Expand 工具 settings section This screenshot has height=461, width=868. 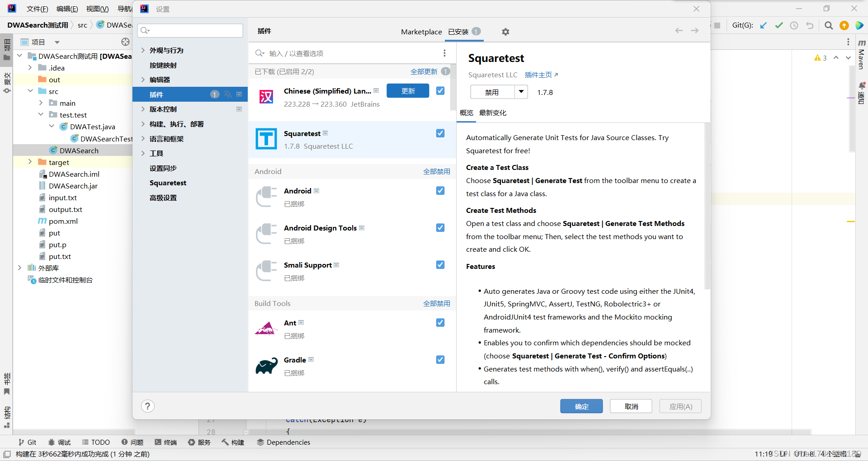[x=143, y=153]
